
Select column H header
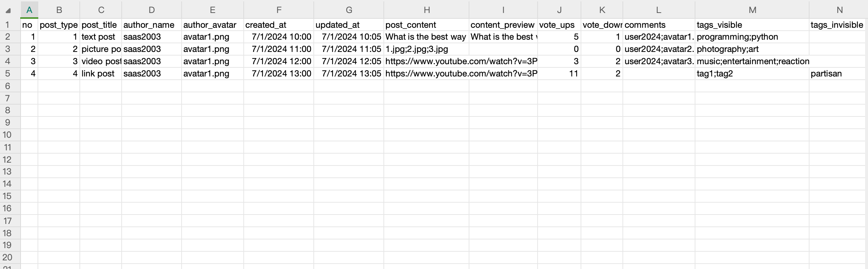coord(426,10)
